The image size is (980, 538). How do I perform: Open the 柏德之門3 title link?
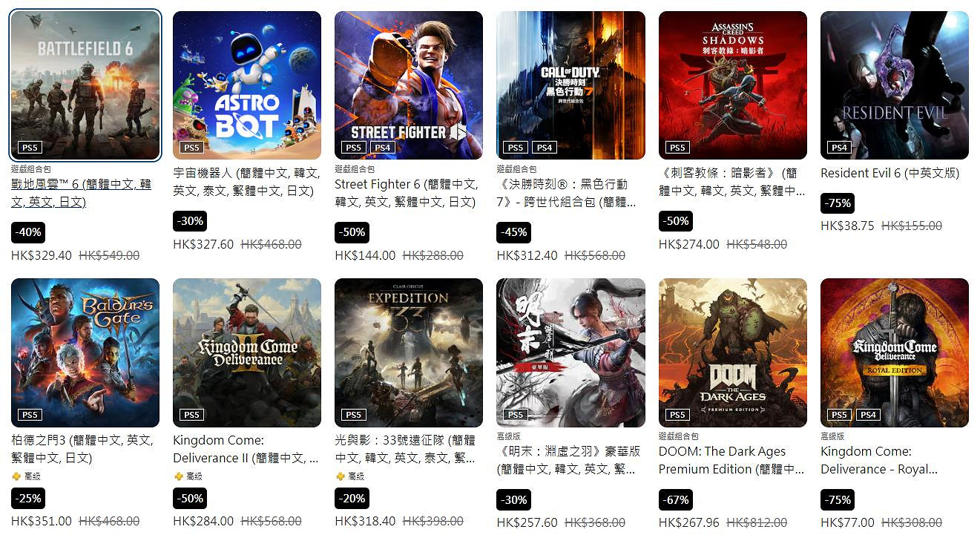[x=82, y=449]
